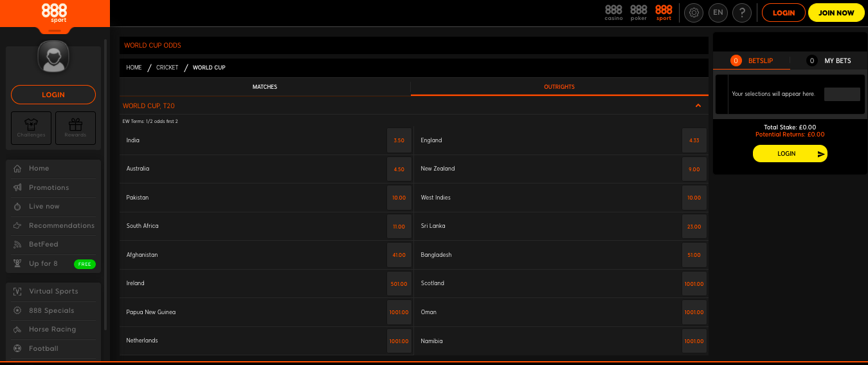The width and height of the screenshot is (868, 365).
Task: Open the My Bets tab
Action: click(x=837, y=61)
